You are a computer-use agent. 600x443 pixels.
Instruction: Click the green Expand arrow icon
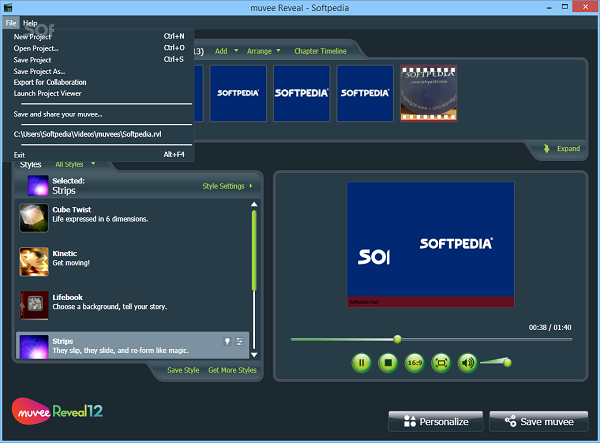(x=546, y=148)
